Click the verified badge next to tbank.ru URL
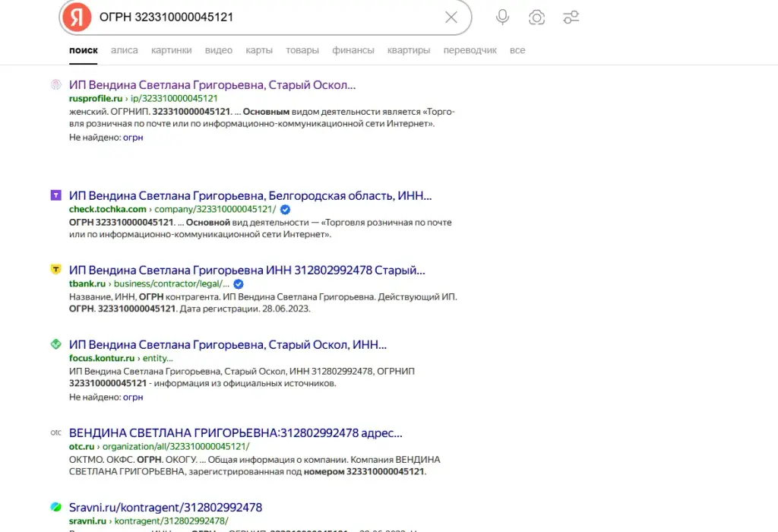Image resolution: width=778 pixels, height=532 pixels. [239, 284]
